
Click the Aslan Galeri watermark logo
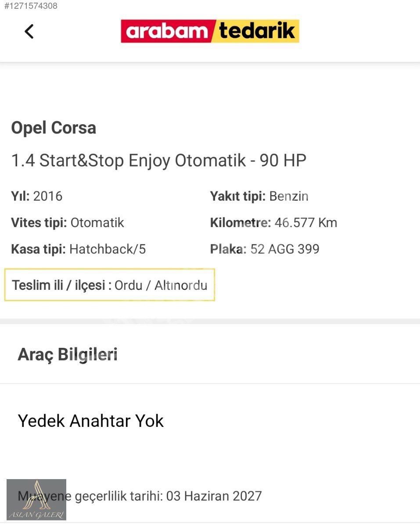coord(36,500)
